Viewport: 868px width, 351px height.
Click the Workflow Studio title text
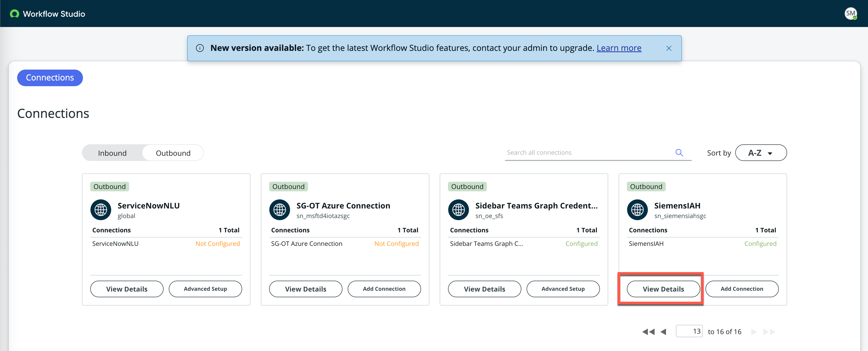(54, 14)
